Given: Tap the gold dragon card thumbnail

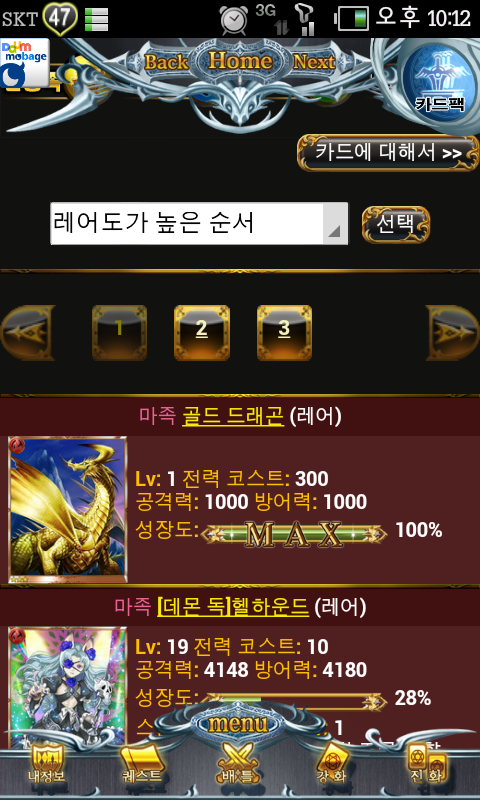Looking at the screenshot, I should pos(68,509).
